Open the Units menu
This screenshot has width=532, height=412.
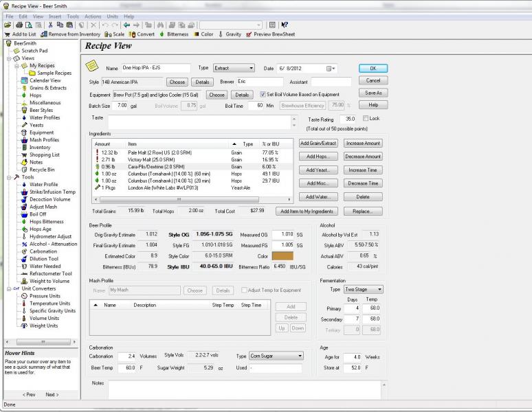[x=112, y=16]
